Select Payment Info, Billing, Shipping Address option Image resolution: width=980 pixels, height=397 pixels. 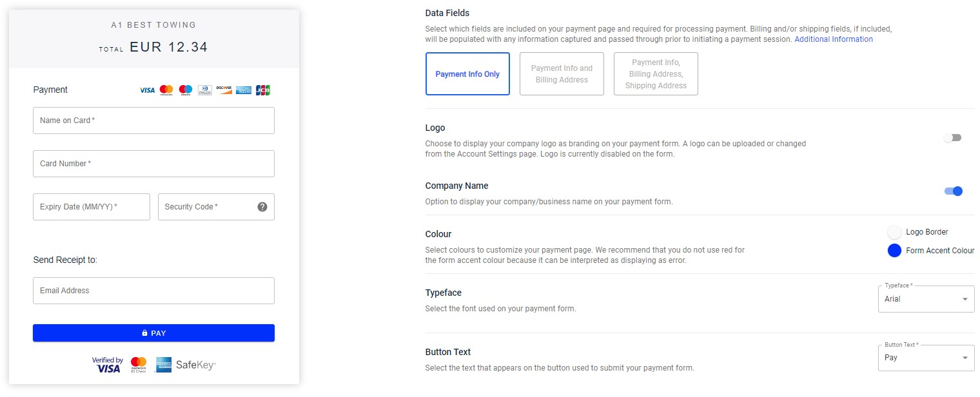[x=656, y=74]
